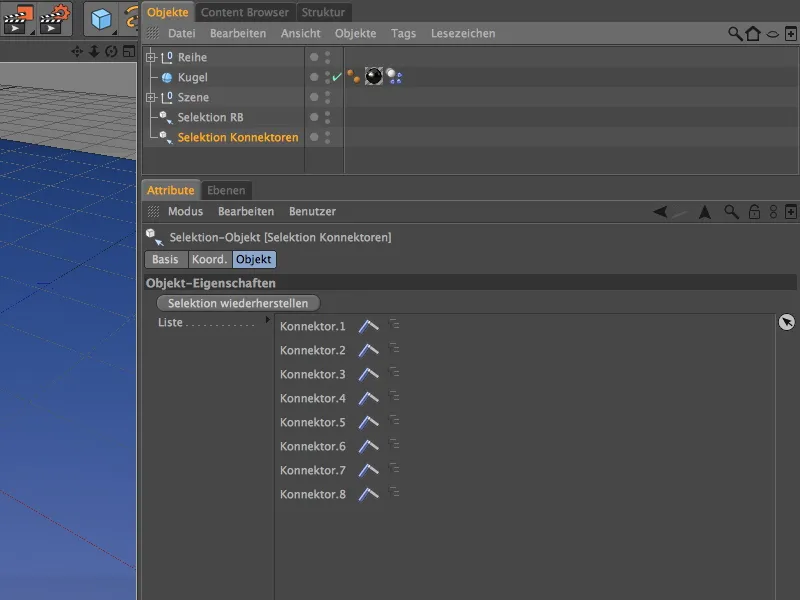Click the Selektion-Objekt header icon
The image size is (800, 600).
click(x=155, y=237)
